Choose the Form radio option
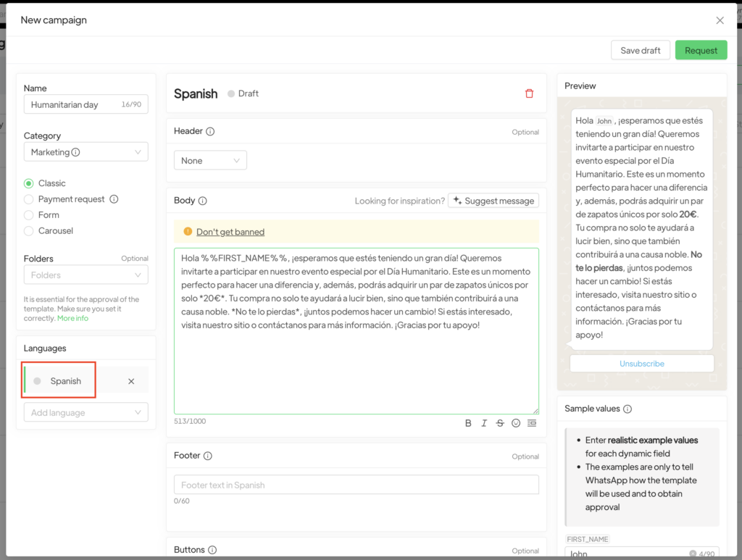 point(29,215)
